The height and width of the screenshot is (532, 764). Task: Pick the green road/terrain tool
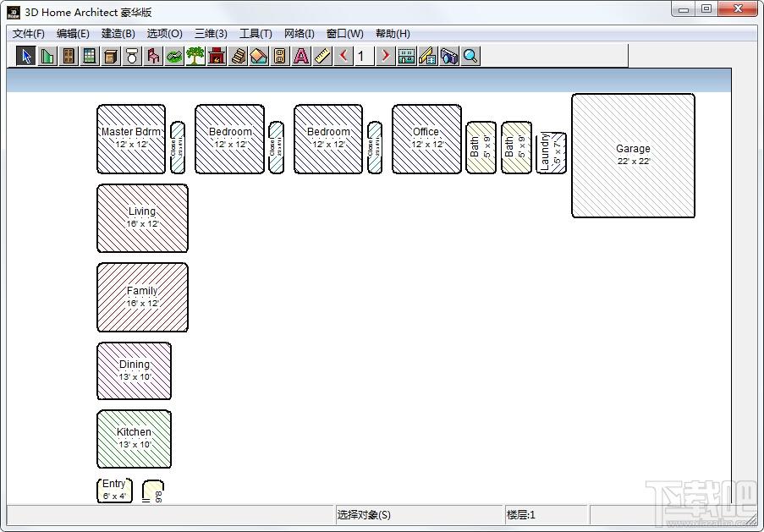pos(174,56)
